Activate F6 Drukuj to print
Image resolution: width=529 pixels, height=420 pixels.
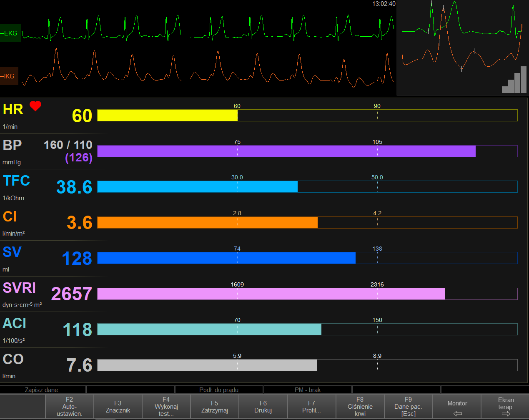point(263,406)
